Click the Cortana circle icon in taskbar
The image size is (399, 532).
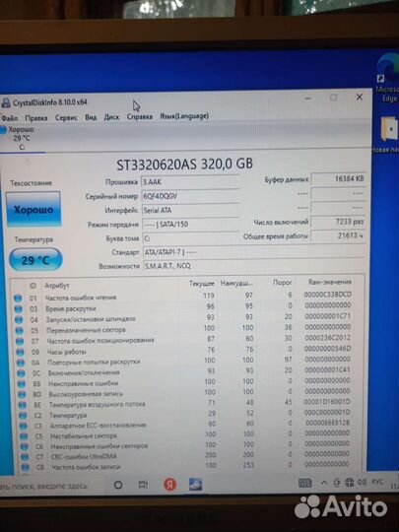[x=118, y=485]
